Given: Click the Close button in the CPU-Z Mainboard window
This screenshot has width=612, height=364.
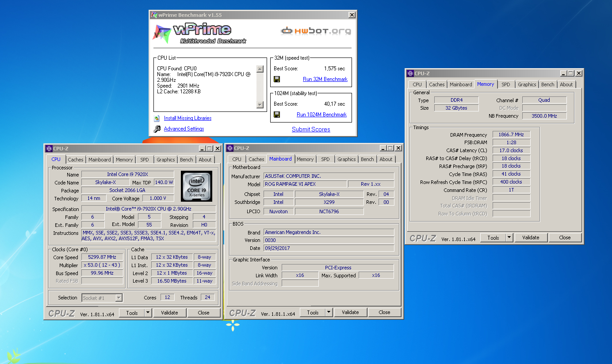Looking at the screenshot, I should 385,312.
